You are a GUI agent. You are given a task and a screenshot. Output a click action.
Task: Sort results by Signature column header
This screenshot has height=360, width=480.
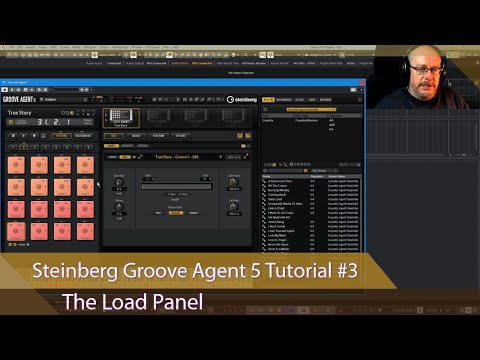point(318,176)
